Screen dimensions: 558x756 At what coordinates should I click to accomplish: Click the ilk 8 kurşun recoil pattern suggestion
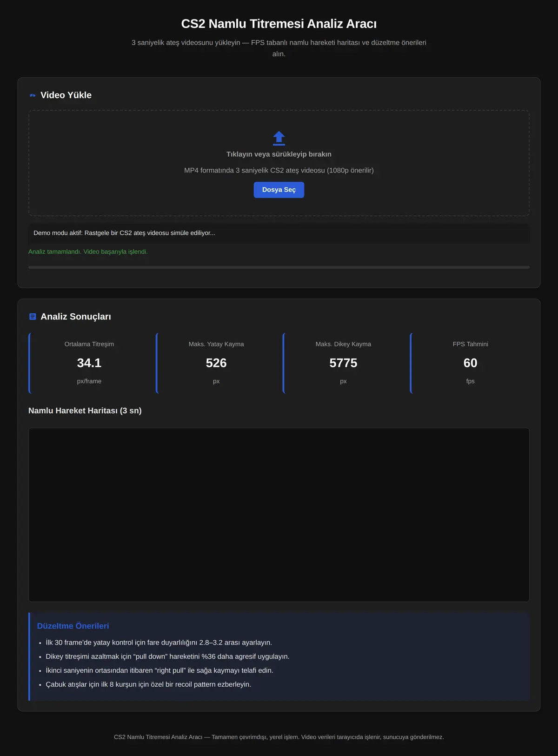[148, 684]
